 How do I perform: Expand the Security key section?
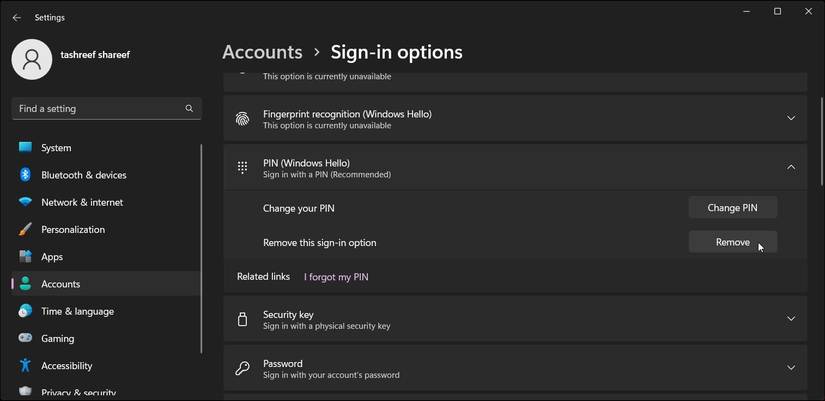click(x=790, y=319)
